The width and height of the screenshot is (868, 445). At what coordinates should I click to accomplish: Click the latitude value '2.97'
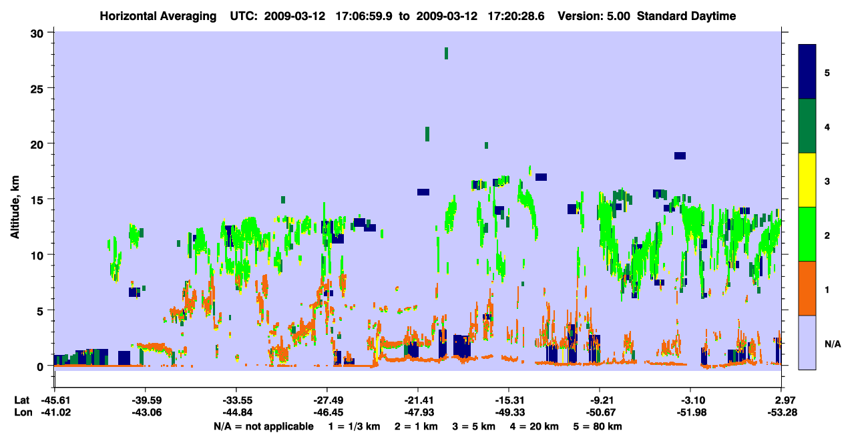point(783,400)
